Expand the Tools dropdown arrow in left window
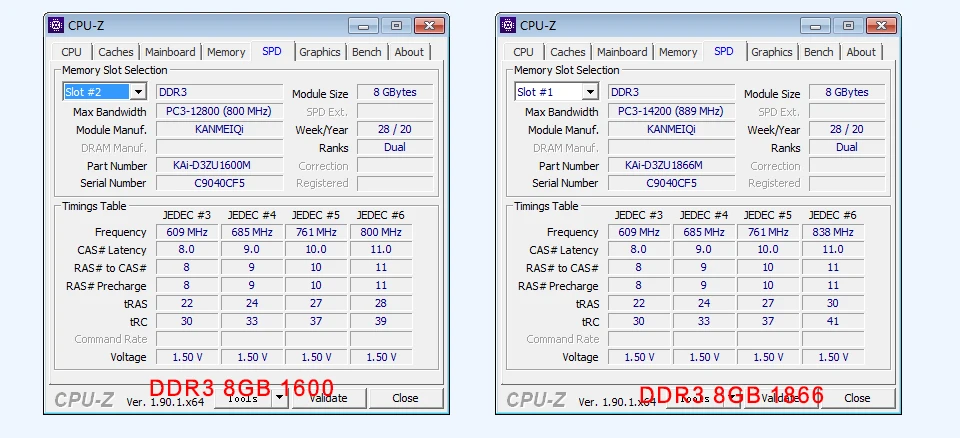Screen dimensions: 960x438 pyautogui.click(x=280, y=398)
